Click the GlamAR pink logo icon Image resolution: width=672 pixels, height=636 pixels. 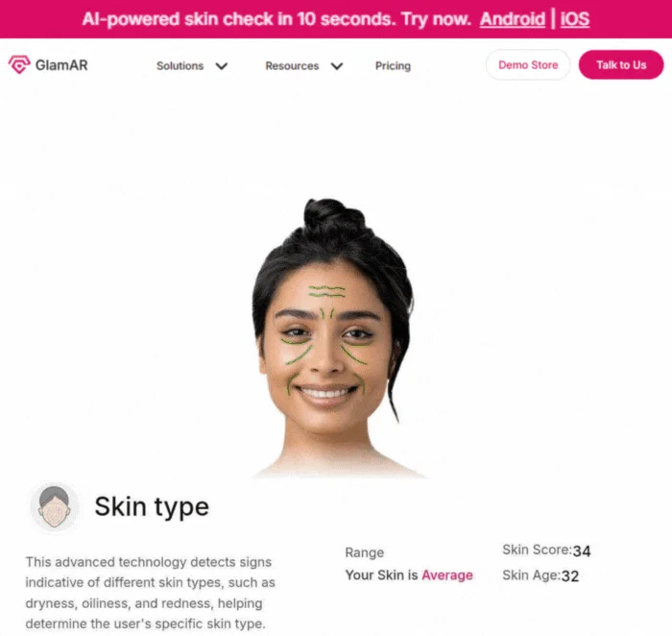click(x=19, y=64)
